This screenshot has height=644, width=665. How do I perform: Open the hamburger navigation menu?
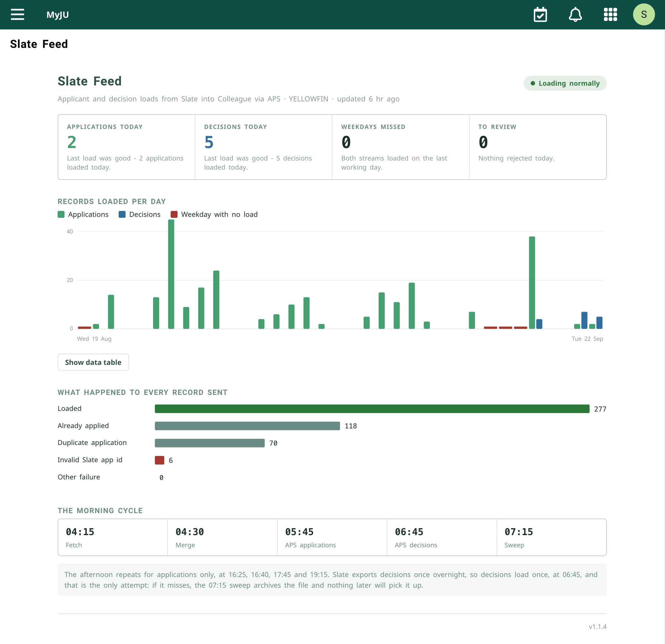click(17, 15)
